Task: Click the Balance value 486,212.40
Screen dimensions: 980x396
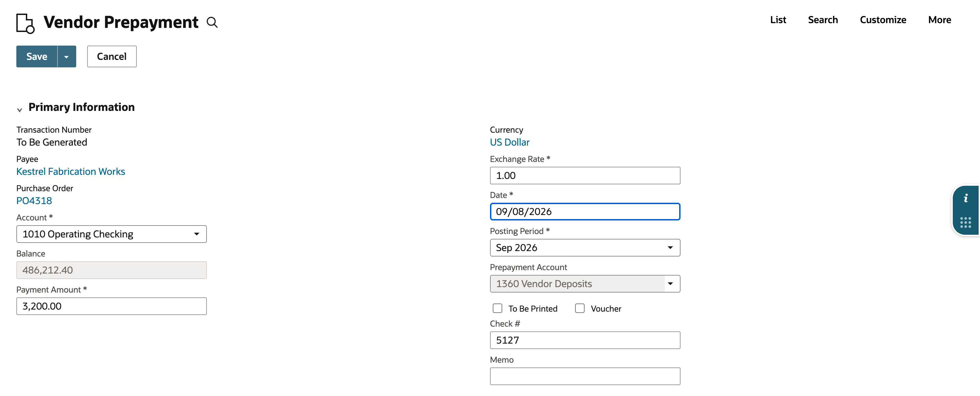Action: pyautogui.click(x=112, y=270)
